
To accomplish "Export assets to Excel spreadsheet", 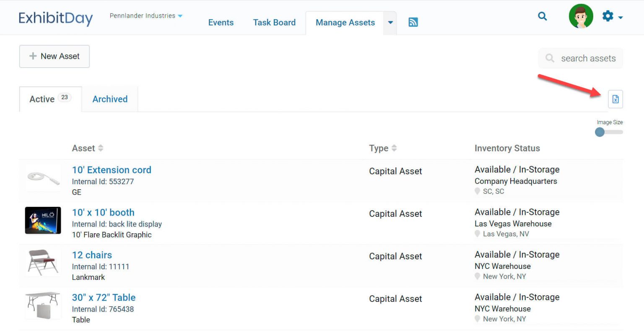I will 615,99.
